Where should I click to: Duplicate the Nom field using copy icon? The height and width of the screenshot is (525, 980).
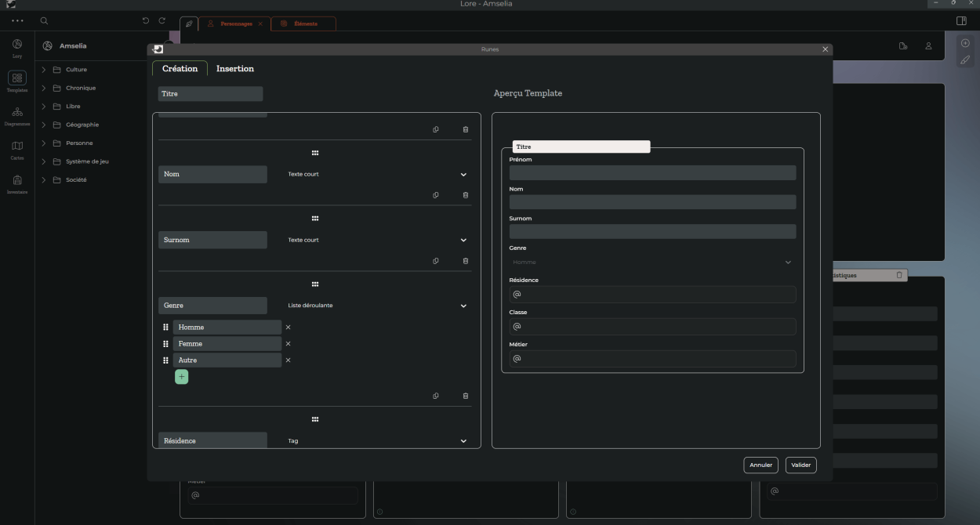tap(436, 195)
